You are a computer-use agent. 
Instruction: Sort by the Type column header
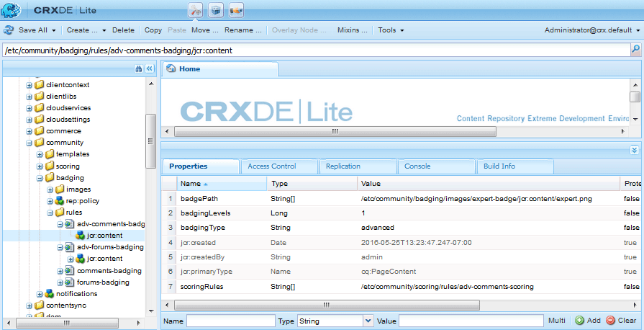312,184
